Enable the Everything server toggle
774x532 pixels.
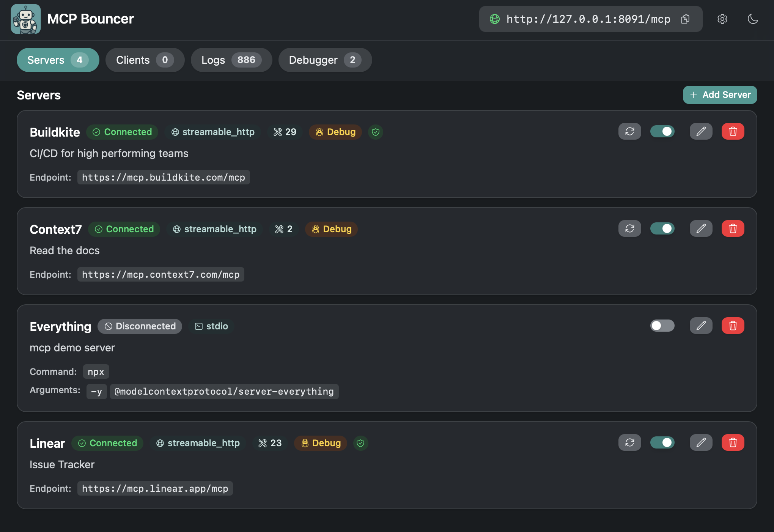(662, 326)
